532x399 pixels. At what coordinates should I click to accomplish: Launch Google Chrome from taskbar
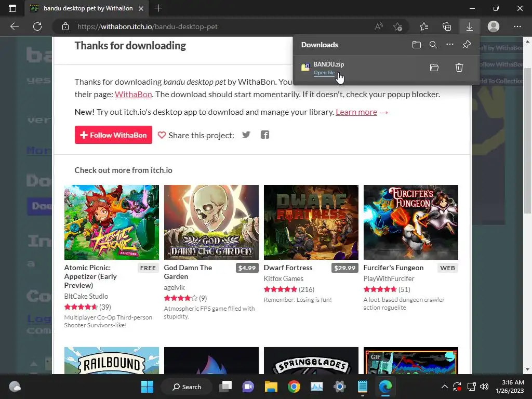[294, 387]
